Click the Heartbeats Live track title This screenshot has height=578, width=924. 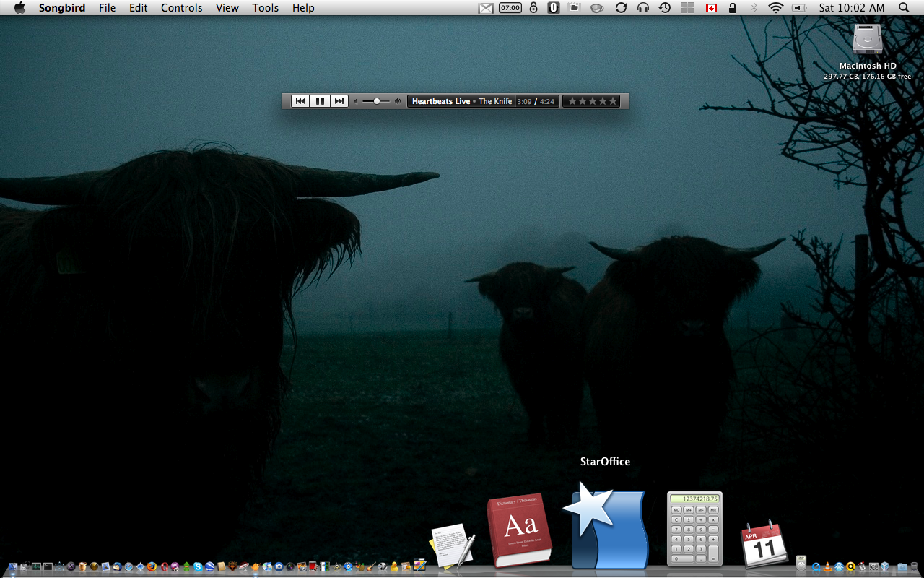pyautogui.click(x=441, y=101)
